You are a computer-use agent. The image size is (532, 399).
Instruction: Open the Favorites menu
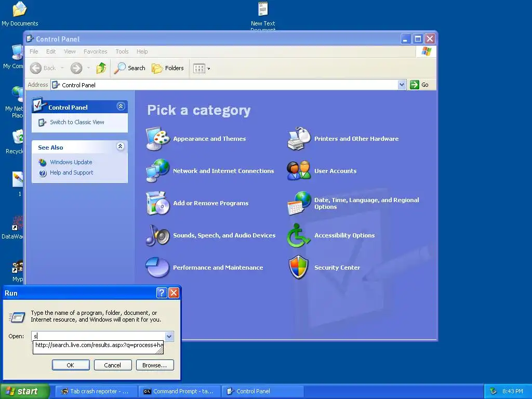tap(96, 51)
